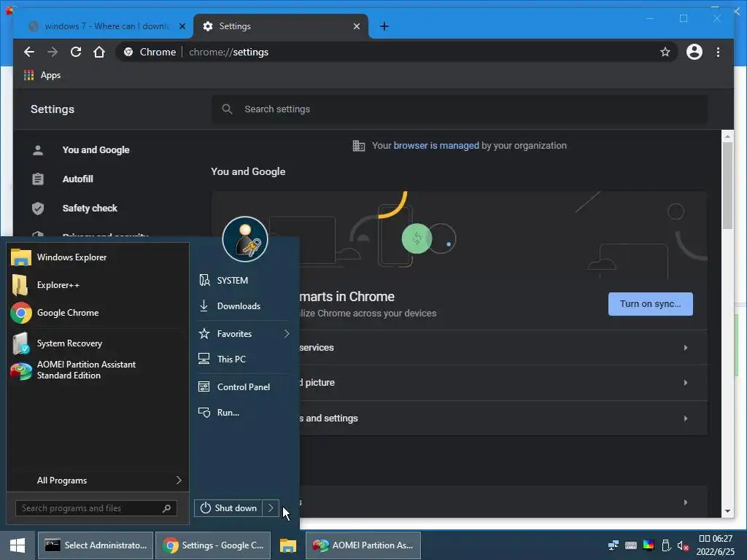The image size is (747, 560).
Task: Launch Explorer++ from Start menu
Action: pyautogui.click(x=98, y=285)
